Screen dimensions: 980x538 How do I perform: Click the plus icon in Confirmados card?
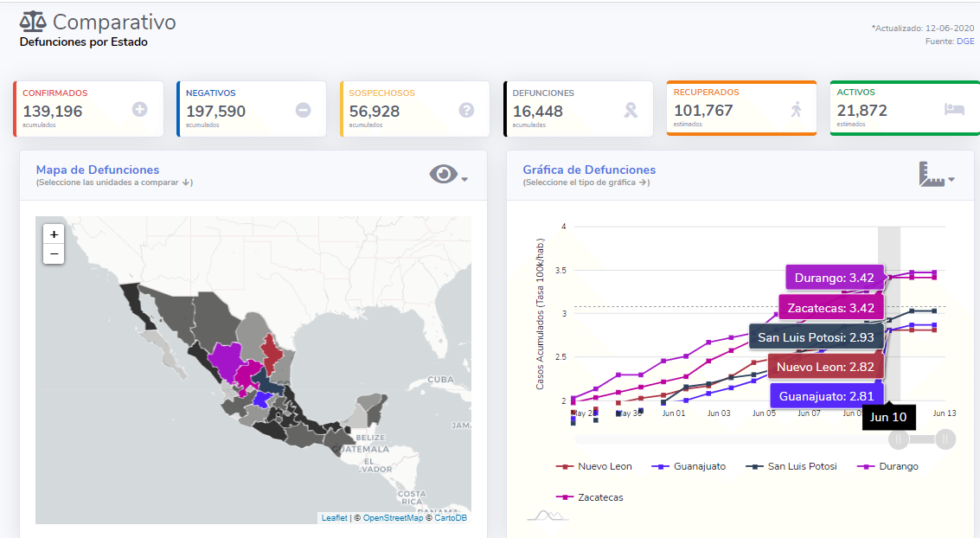point(139,110)
